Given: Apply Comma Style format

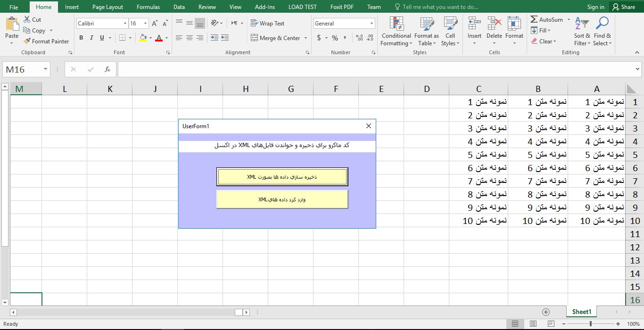Looking at the screenshot, I should click(x=345, y=38).
